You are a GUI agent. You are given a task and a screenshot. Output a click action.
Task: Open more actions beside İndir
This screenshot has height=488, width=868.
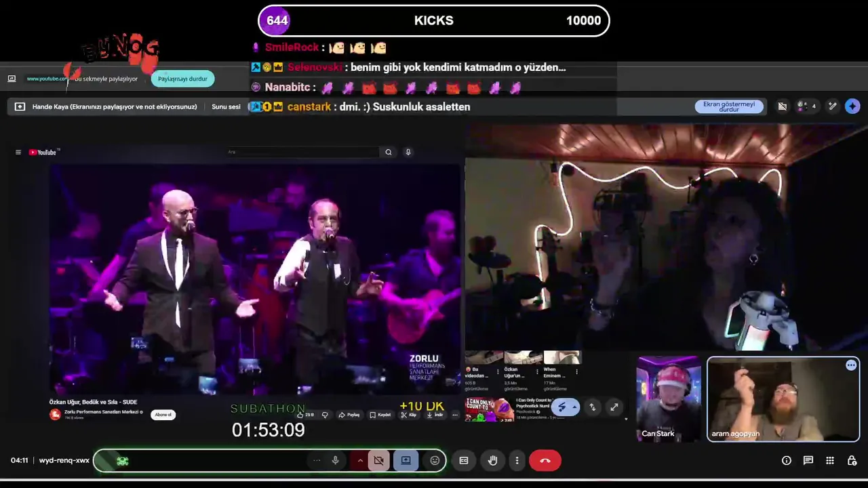pyautogui.click(x=455, y=415)
